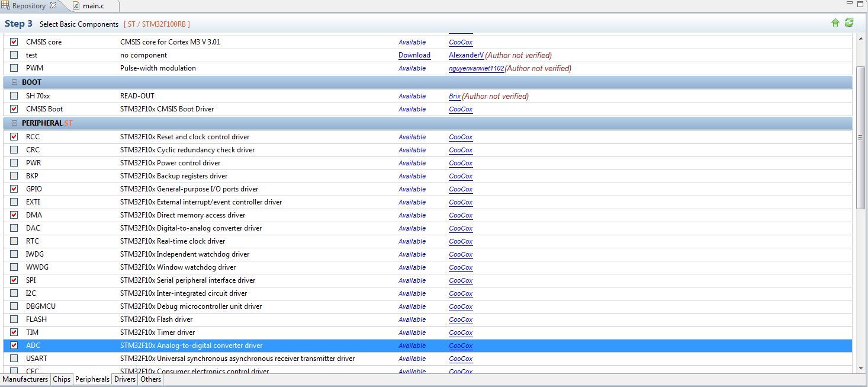Select the RTC driver checkbox
Image resolution: width=868 pixels, height=387 pixels.
click(14, 241)
